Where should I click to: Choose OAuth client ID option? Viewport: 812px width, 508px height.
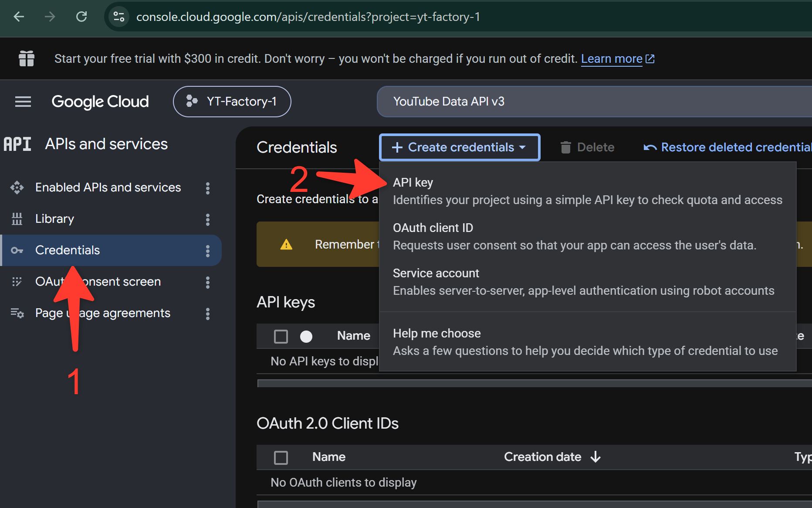588,236
